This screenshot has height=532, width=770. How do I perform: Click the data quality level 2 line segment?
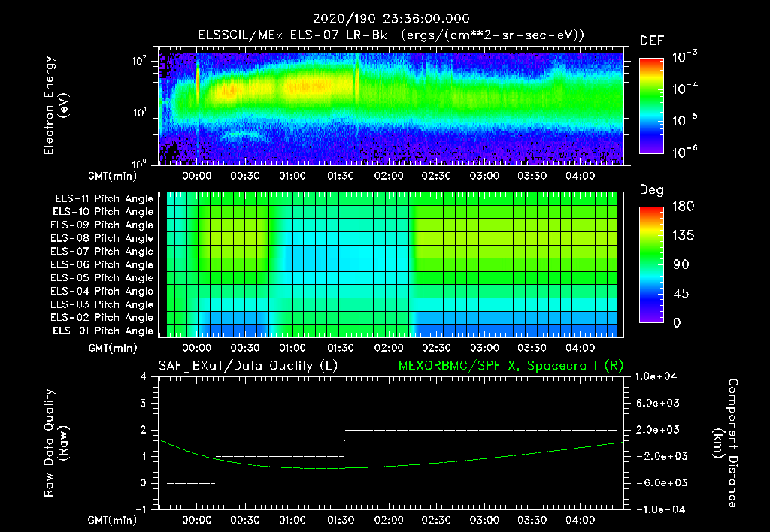(480, 430)
